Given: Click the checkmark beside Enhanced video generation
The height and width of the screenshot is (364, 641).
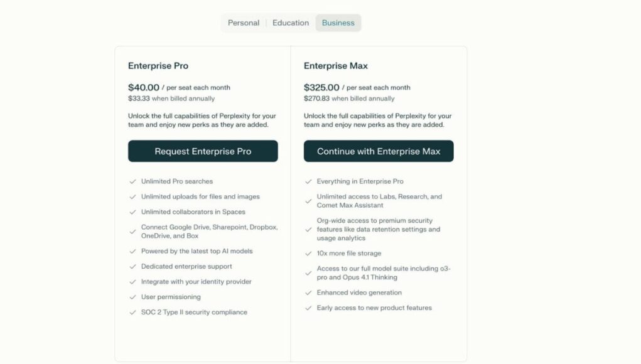Looking at the screenshot, I should point(308,292).
